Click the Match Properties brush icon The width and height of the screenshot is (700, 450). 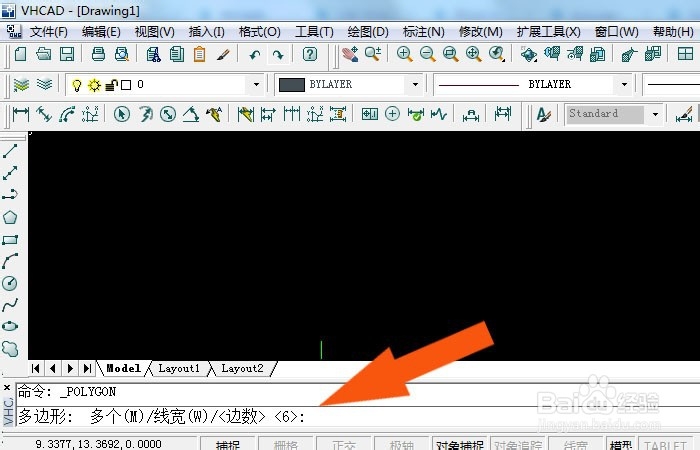[x=223, y=54]
